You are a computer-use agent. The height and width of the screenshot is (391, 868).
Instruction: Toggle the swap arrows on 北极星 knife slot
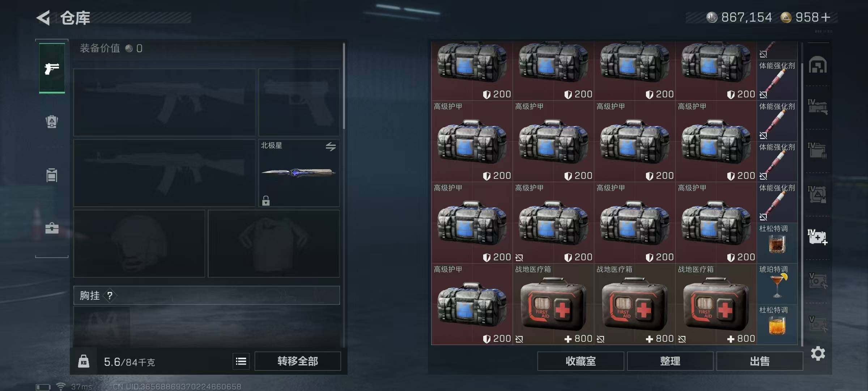pos(331,147)
